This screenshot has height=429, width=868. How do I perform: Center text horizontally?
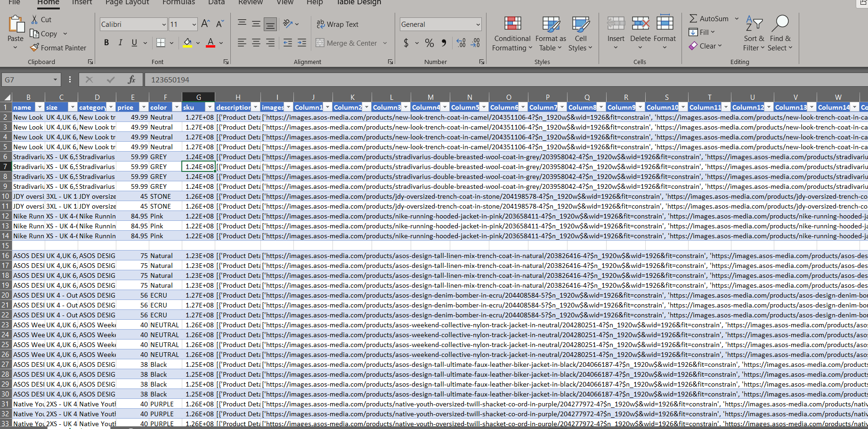click(x=256, y=43)
